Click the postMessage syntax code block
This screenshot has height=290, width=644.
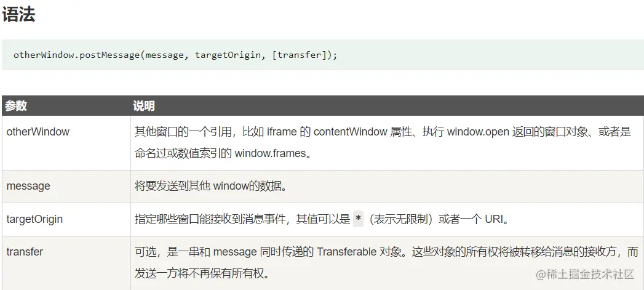[323, 55]
